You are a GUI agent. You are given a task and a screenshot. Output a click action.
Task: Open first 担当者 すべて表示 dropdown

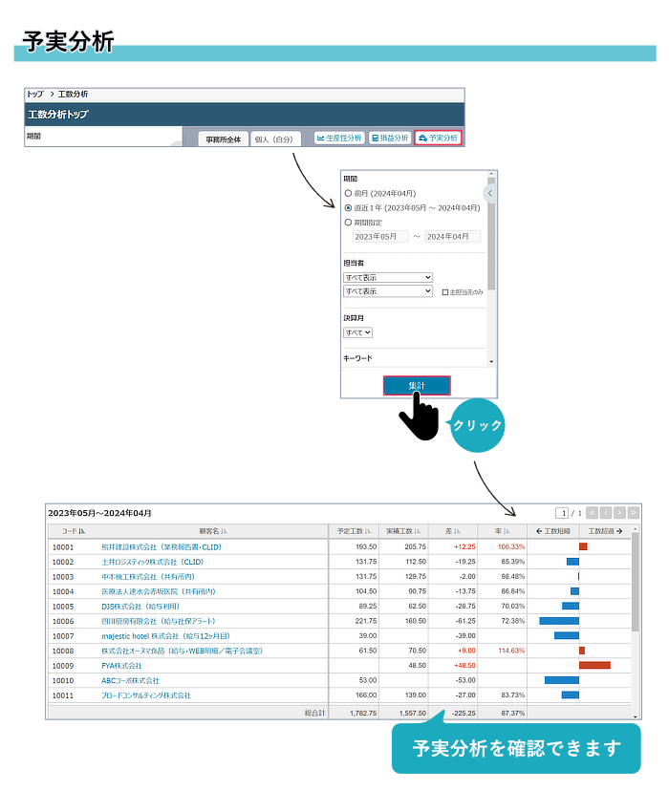click(387, 277)
